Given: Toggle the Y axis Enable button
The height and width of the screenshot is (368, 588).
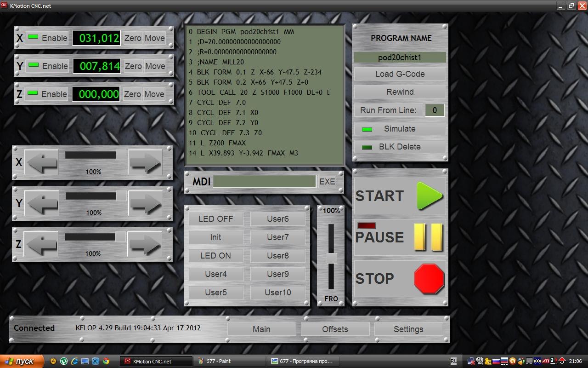Looking at the screenshot, I should [x=47, y=66].
